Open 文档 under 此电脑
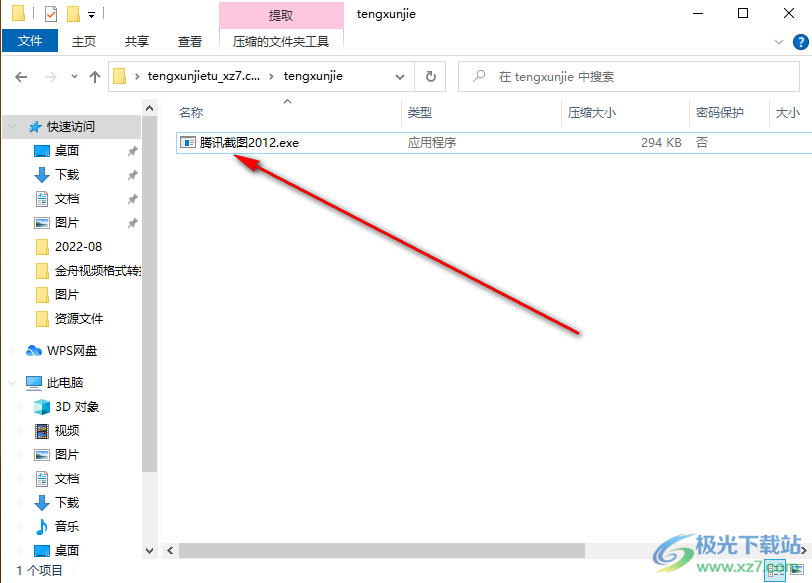The width and height of the screenshot is (812, 583). (x=67, y=479)
